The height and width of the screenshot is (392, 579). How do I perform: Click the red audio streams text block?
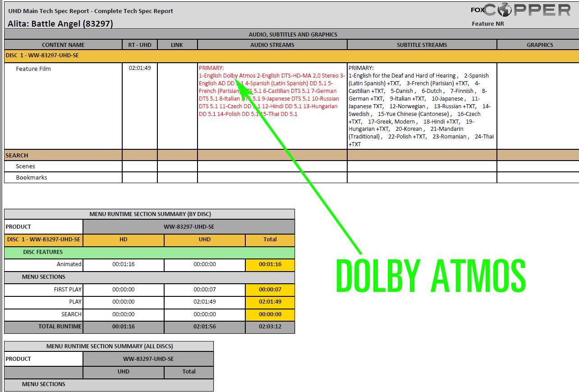tap(272, 91)
